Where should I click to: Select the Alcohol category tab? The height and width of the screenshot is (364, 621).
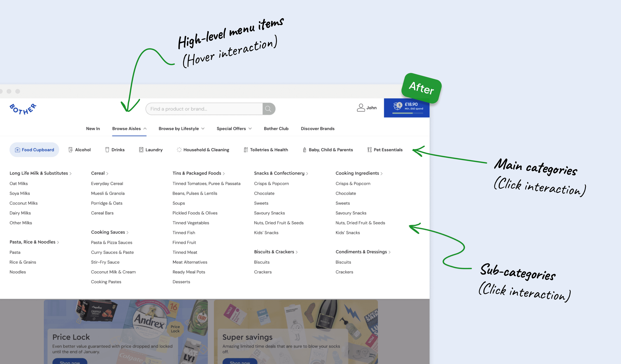[80, 150]
